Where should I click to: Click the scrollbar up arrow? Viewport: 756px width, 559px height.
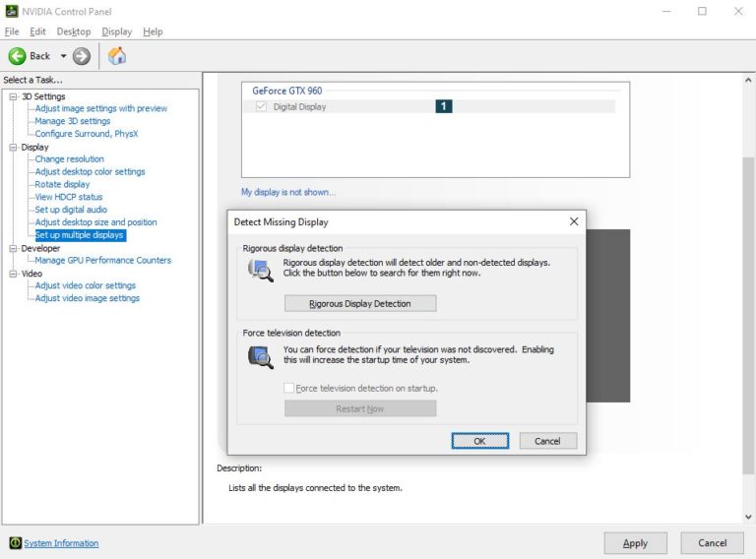(748, 80)
